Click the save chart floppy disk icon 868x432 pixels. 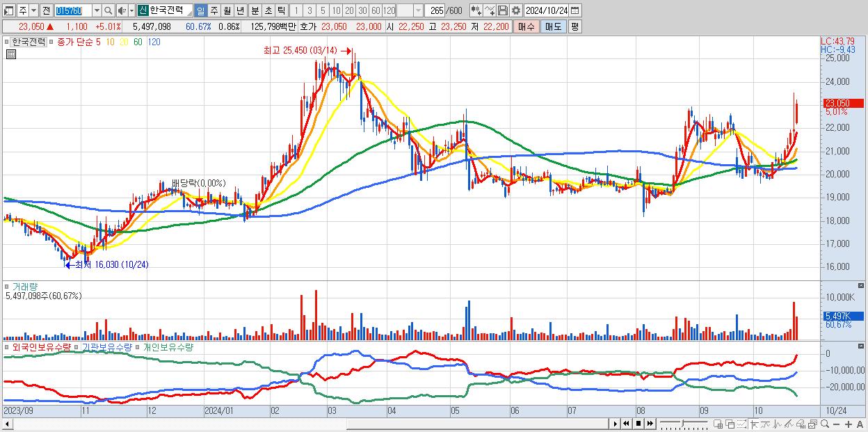click(502, 10)
